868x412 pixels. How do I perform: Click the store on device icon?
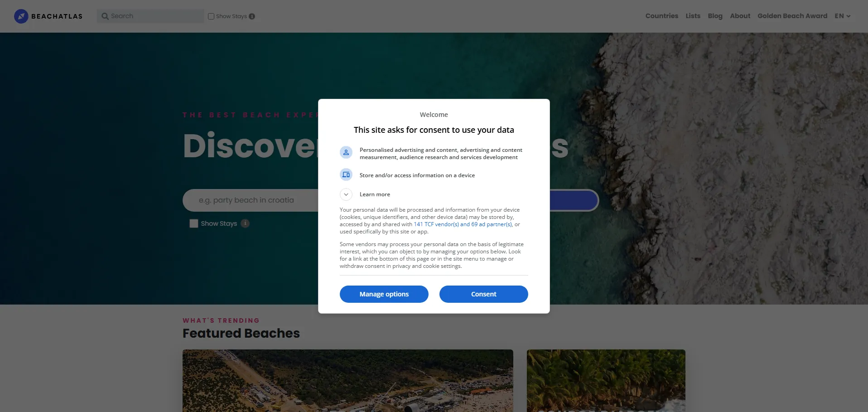(346, 174)
